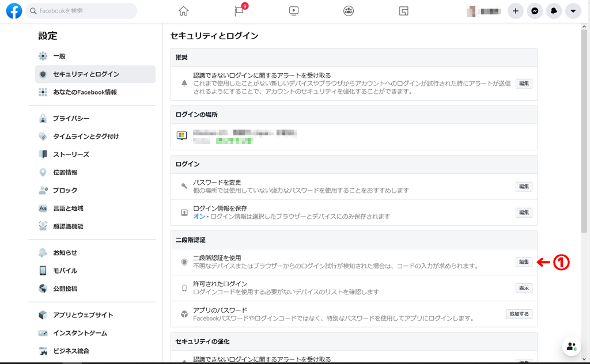Open 公開投稿 settings
The image size is (590, 364).
pyautogui.click(x=95, y=289)
